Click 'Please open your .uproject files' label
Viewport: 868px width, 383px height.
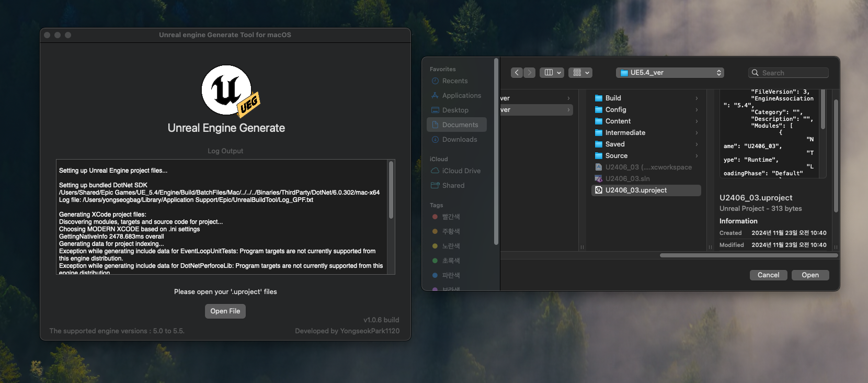(x=225, y=292)
